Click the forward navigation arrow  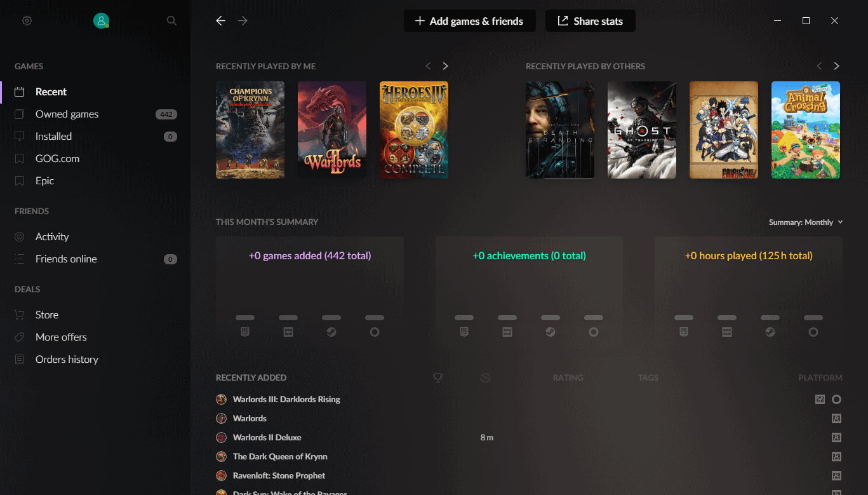pyautogui.click(x=242, y=20)
